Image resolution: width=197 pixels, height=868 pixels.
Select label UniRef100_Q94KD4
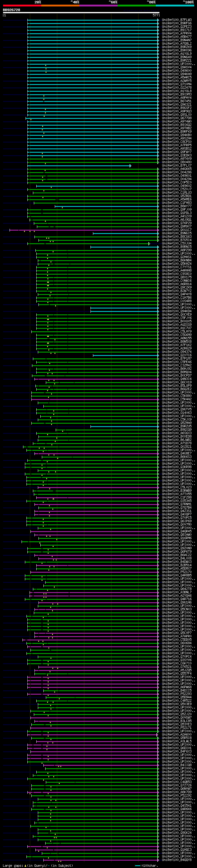pyautogui.click(x=177, y=311)
